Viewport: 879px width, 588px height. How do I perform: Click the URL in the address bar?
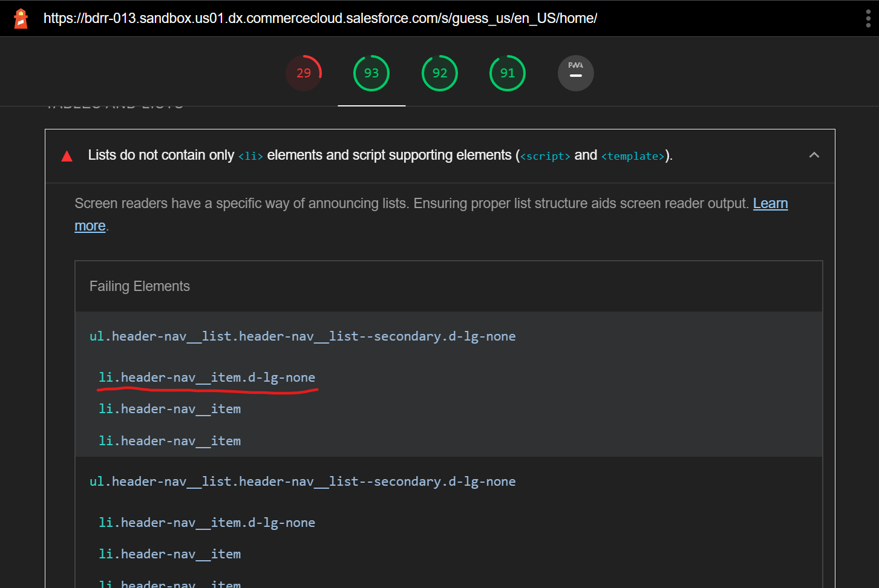tap(320, 18)
